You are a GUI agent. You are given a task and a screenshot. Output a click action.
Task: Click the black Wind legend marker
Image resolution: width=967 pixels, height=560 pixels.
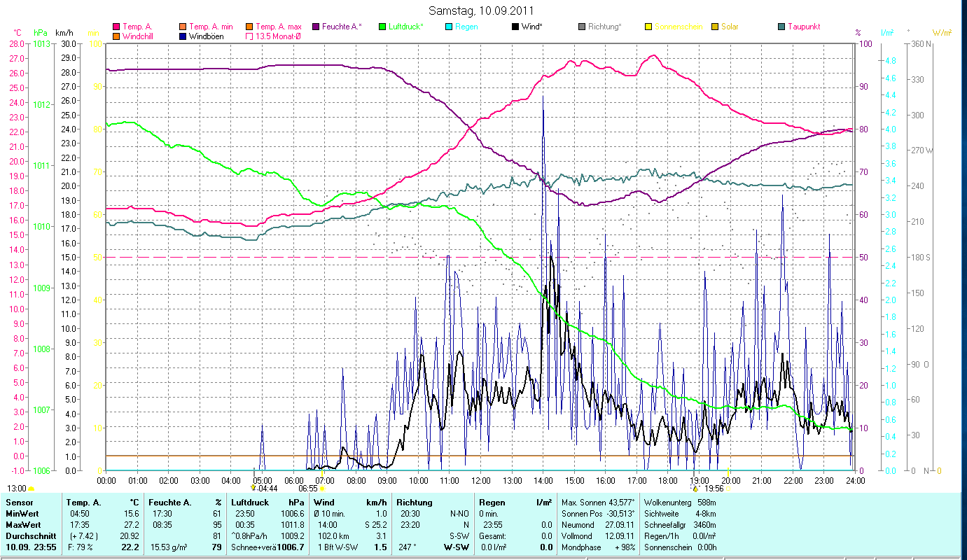click(x=515, y=27)
